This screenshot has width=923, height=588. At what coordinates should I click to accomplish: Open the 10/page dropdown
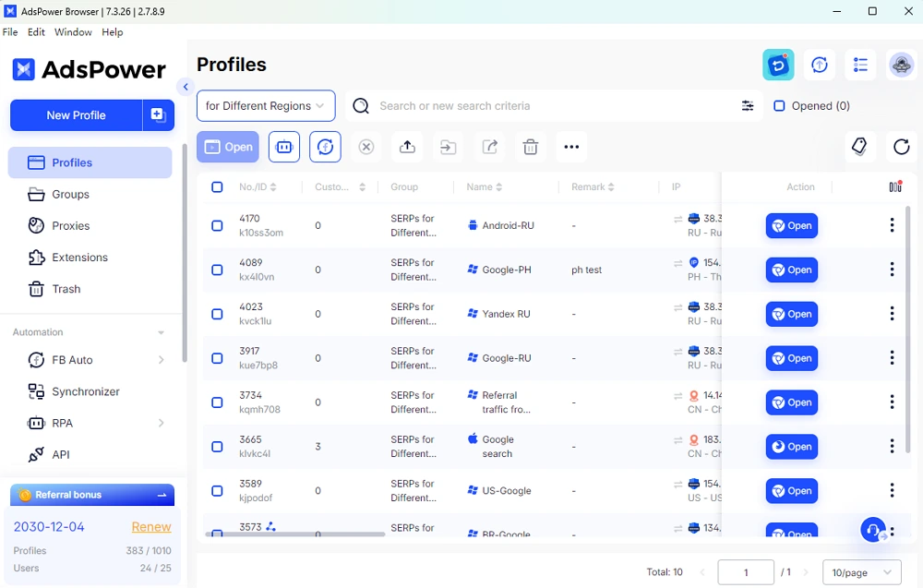point(862,572)
